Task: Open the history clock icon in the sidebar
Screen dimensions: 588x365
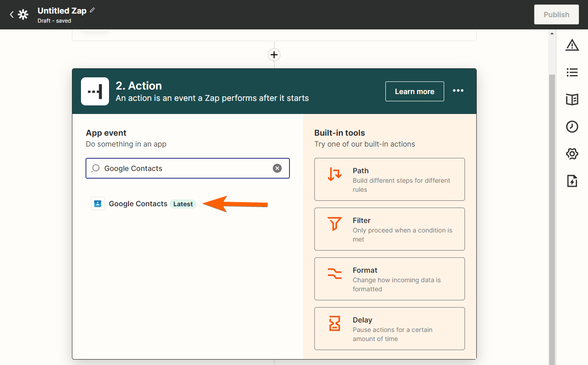Action: pyautogui.click(x=572, y=127)
